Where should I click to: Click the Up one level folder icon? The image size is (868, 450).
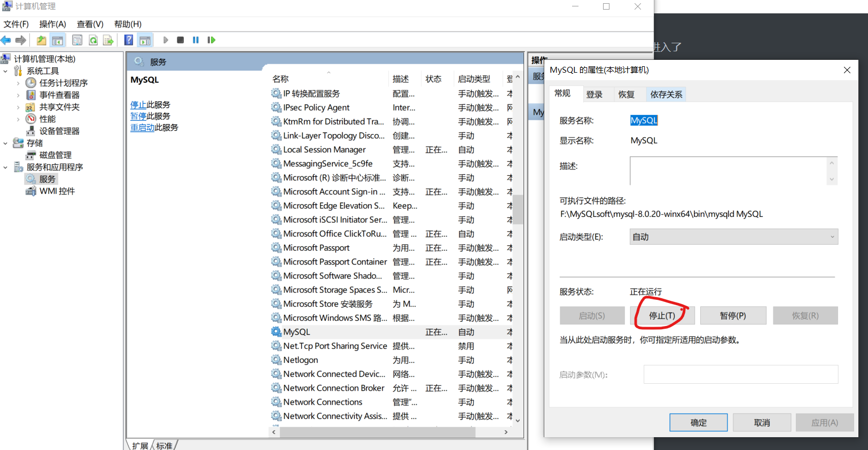(x=41, y=40)
